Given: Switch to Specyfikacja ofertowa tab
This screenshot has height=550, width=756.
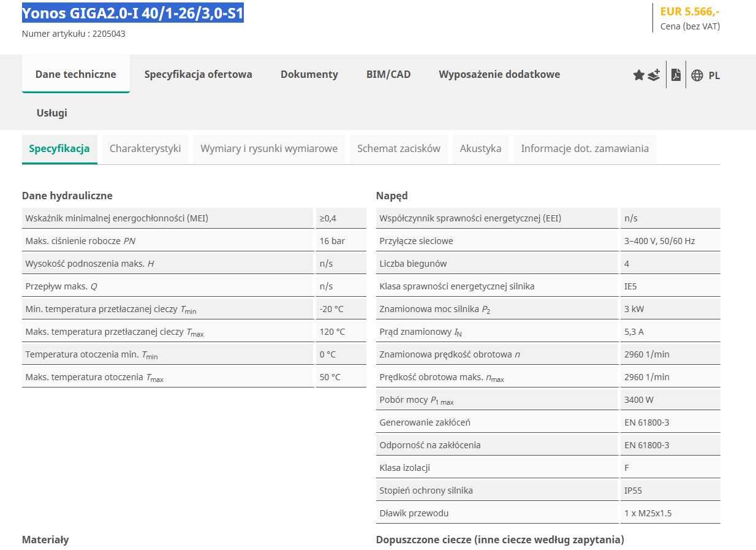Looking at the screenshot, I should tap(198, 74).
